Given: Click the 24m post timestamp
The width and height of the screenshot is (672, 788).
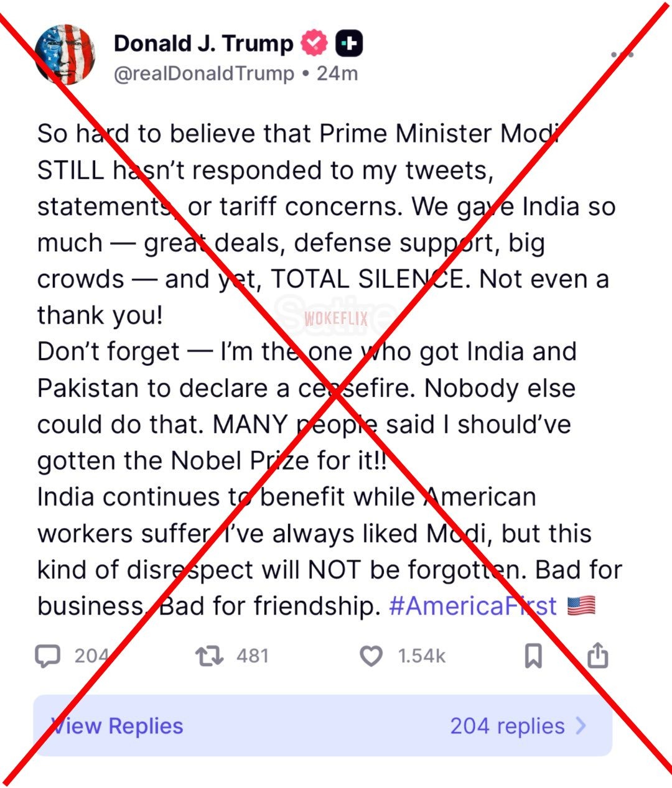Looking at the screenshot, I should [x=337, y=73].
